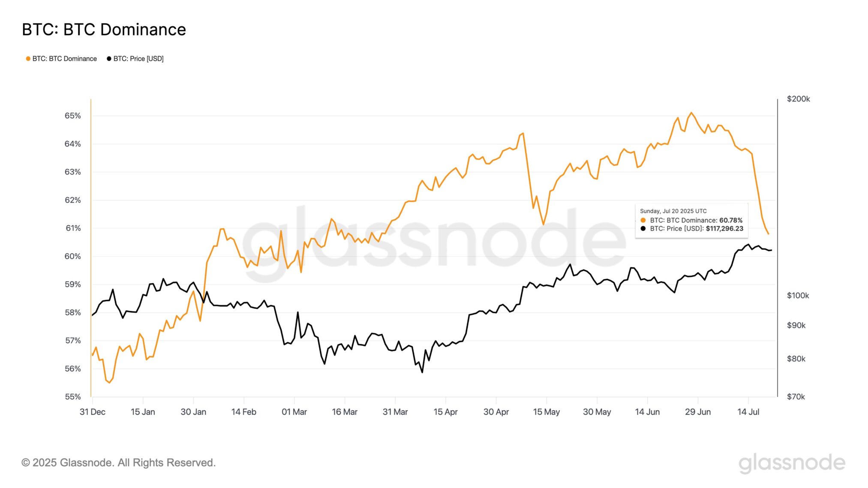Image resolution: width=868 pixels, height=488 pixels.
Task: Click the black Price legend dot
Action: coord(109,59)
